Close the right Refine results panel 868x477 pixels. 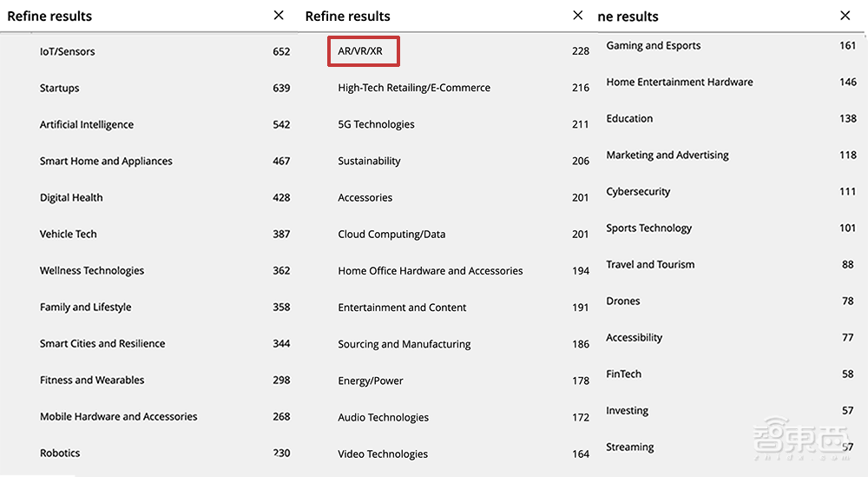click(845, 16)
